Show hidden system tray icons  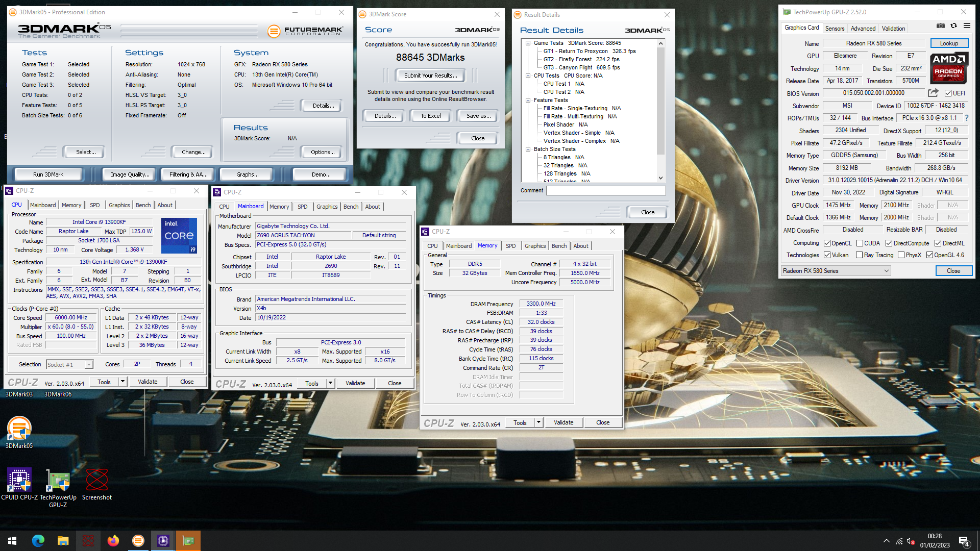click(x=886, y=541)
